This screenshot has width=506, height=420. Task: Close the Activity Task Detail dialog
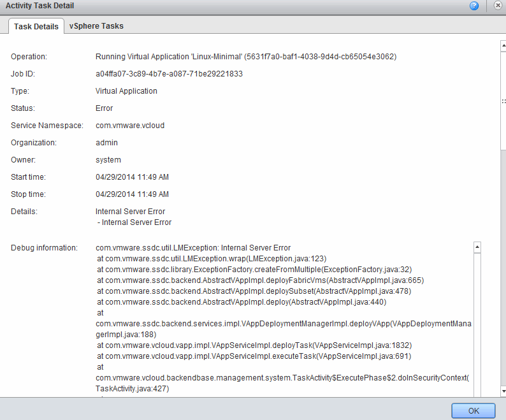498,6
